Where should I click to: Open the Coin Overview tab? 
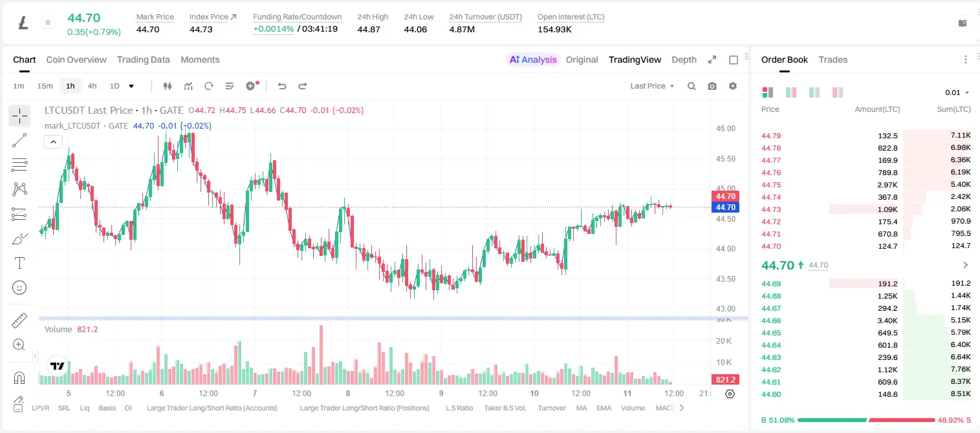[76, 59]
